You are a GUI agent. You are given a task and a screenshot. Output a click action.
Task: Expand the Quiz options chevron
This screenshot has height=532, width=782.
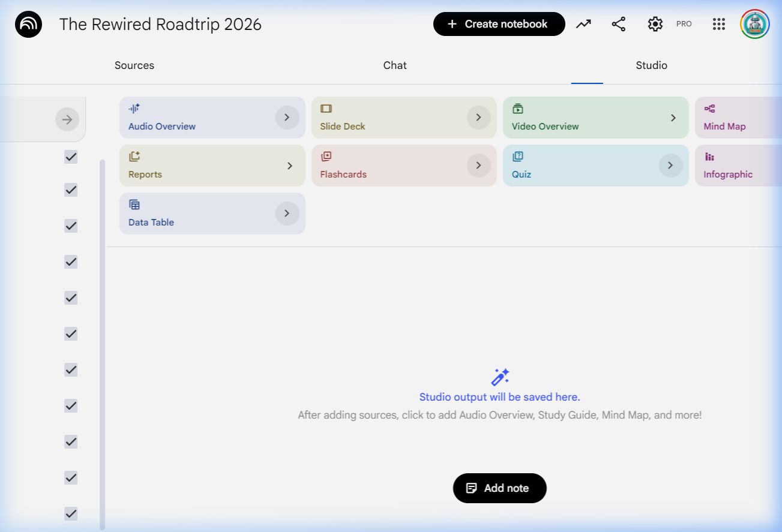coord(670,166)
